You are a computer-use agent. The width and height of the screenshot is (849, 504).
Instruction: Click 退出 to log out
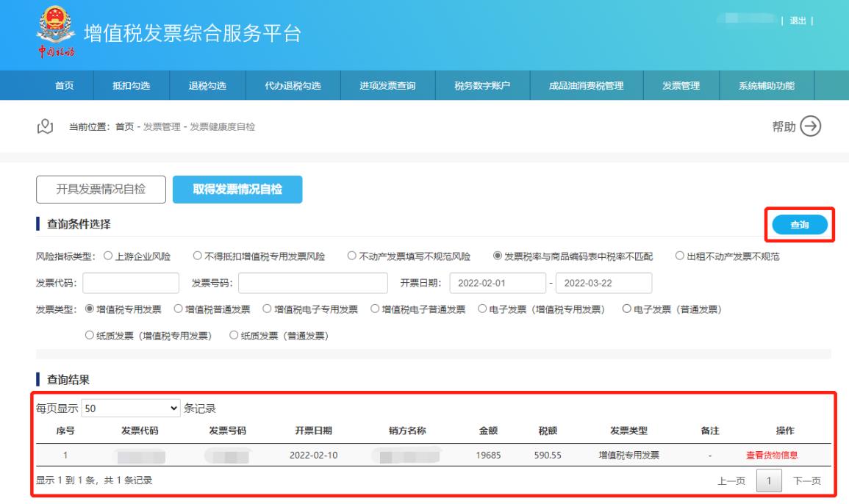(798, 20)
